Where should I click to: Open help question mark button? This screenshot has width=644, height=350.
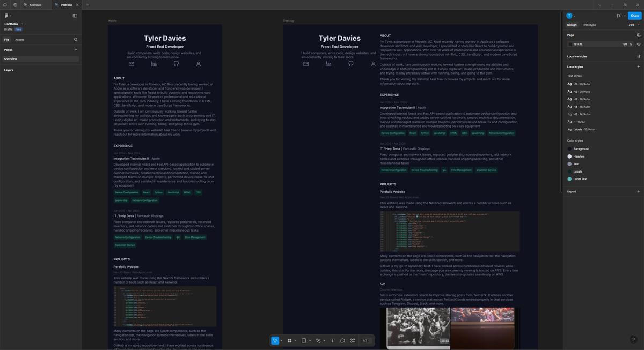tap(634, 340)
